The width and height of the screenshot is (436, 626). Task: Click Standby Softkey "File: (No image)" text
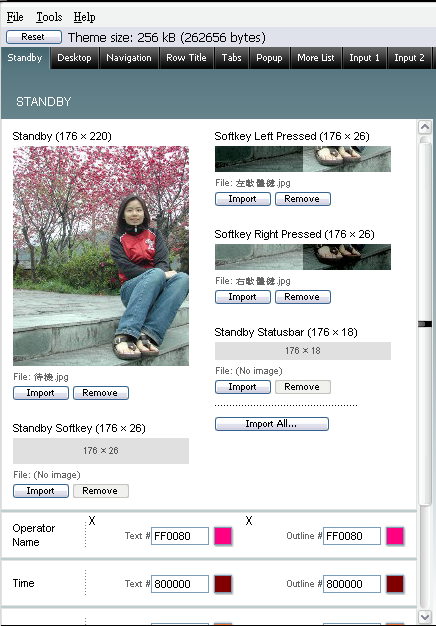pos(47,475)
